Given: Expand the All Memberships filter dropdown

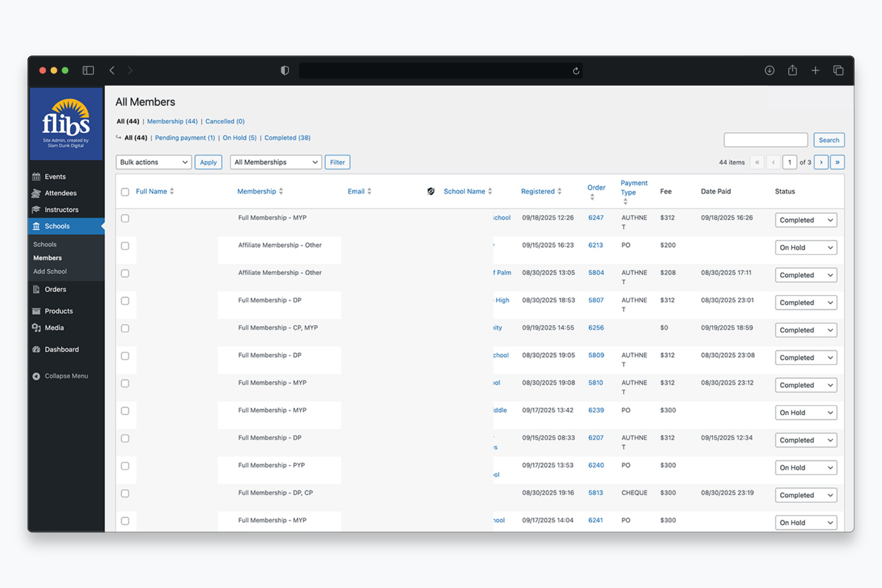Looking at the screenshot, I should coord(276,162).
